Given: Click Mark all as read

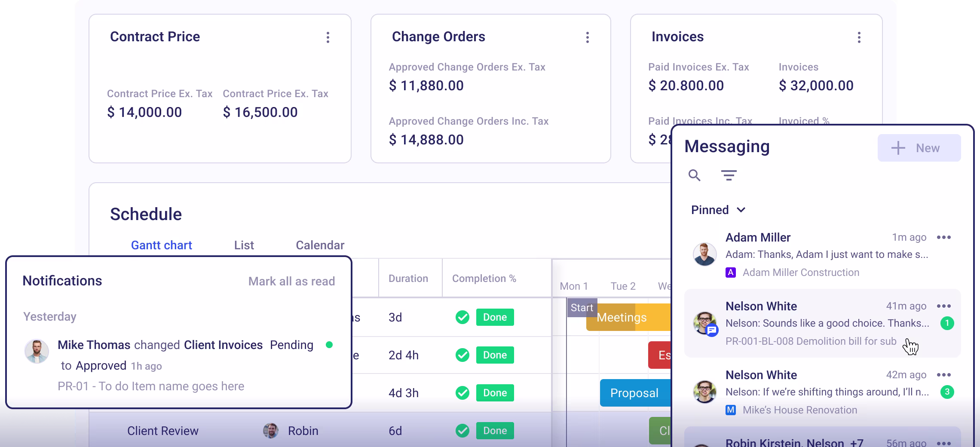Looking at the screenshot, I should click(x=291, y=281).
